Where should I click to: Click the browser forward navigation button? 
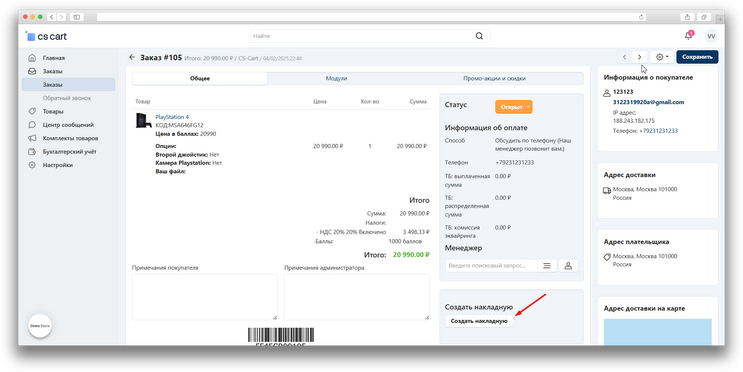point(61,17)
